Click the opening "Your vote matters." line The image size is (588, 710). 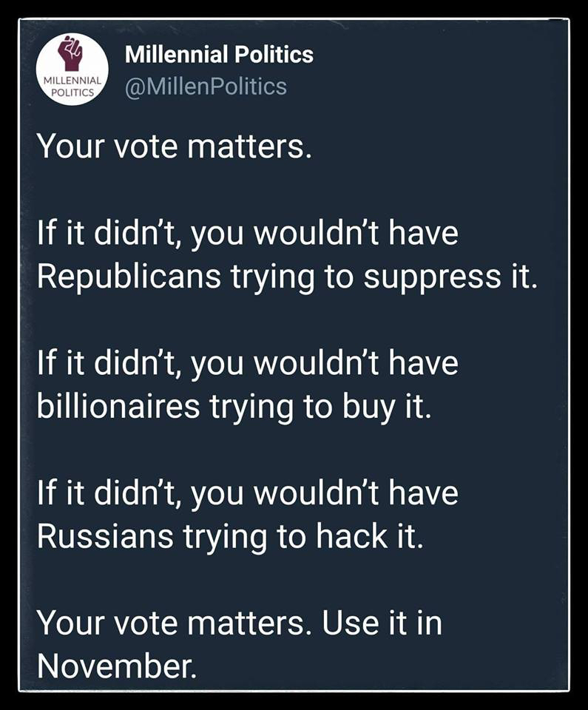(x=171, y=146)
